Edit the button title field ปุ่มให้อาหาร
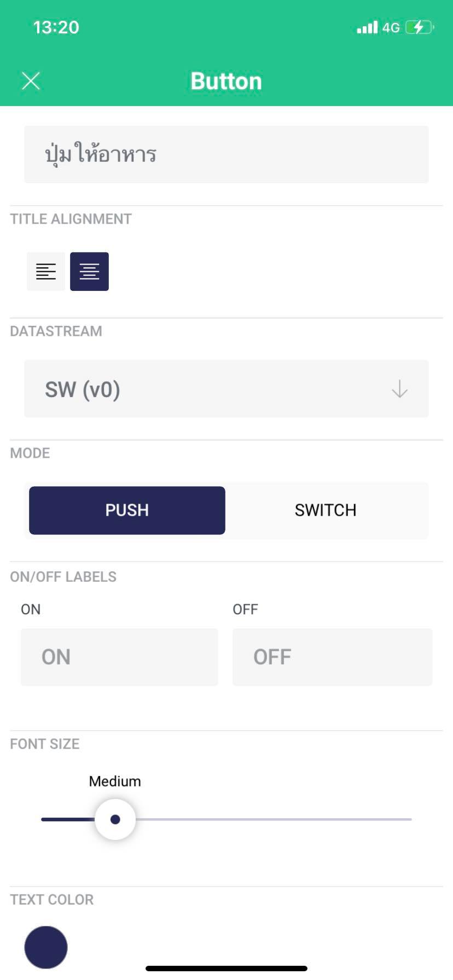The height and width of the screenshot is (980, 453). 226,154
